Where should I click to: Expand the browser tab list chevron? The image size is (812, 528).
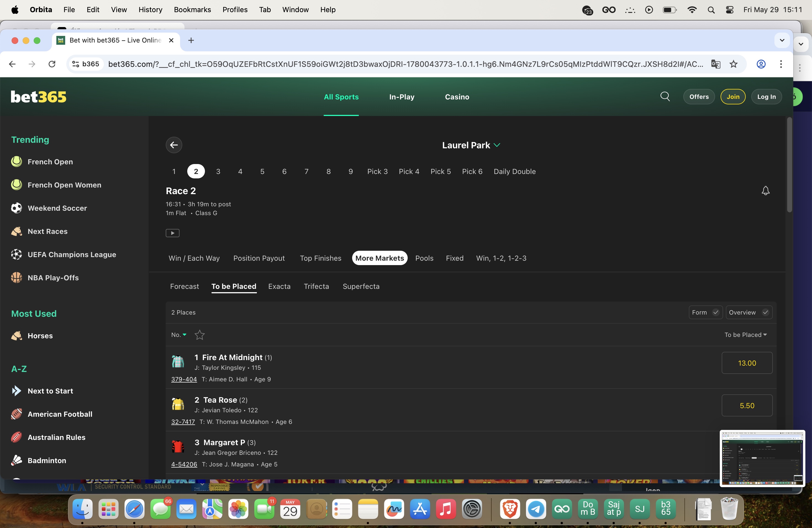tap(782, 40)
